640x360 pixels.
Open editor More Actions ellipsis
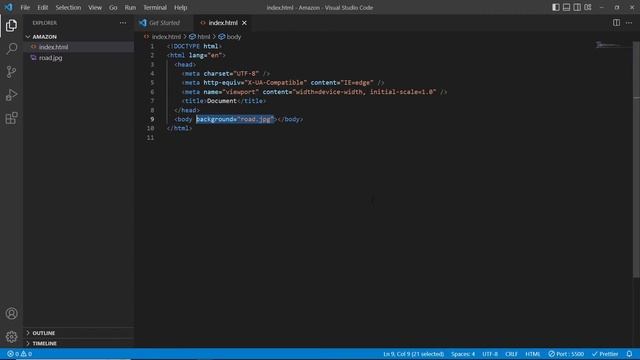629,23
